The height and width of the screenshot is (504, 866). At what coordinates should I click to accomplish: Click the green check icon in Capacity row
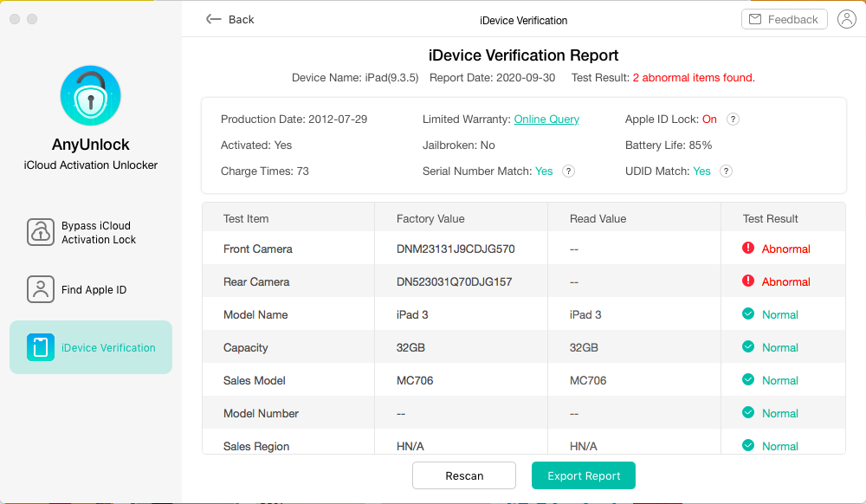(748, 347)
